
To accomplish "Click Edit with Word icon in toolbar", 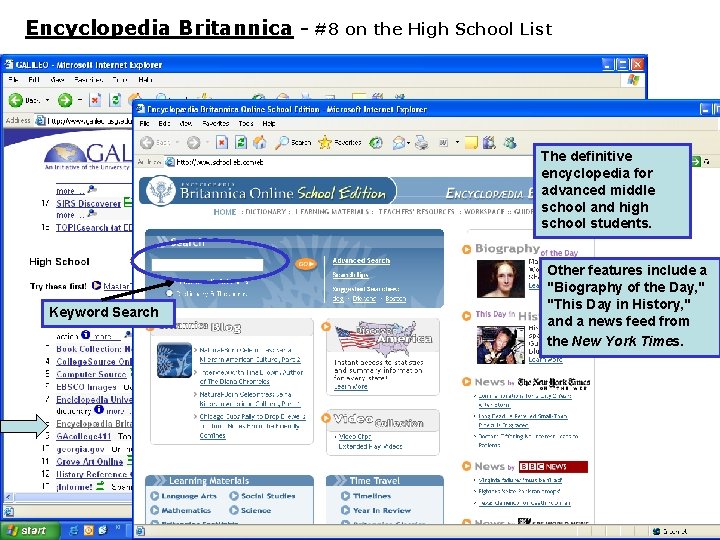I will click(443, 143).
